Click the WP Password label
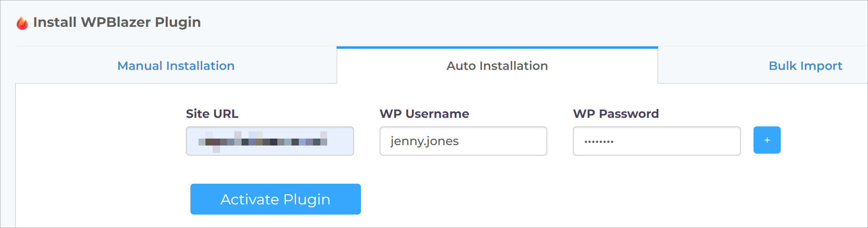Viewport: 868px width, 228px height. (616, 114)
